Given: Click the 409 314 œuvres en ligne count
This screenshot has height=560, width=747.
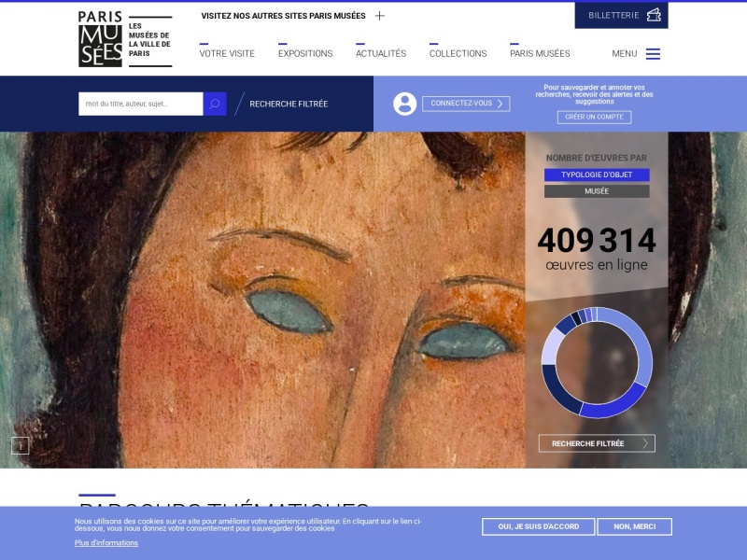Looking at the screenshot, I should [x=597, y=248].
